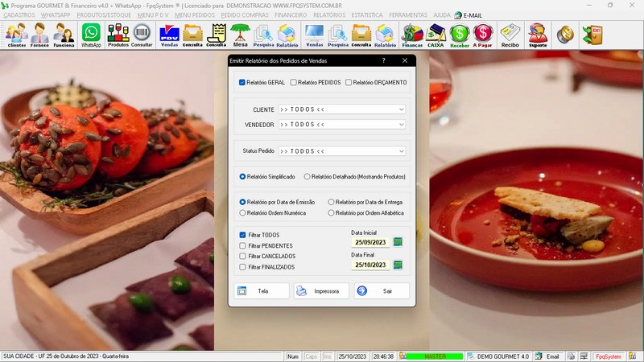Click the 25/10/2023 date in status bar

[353, 356]
